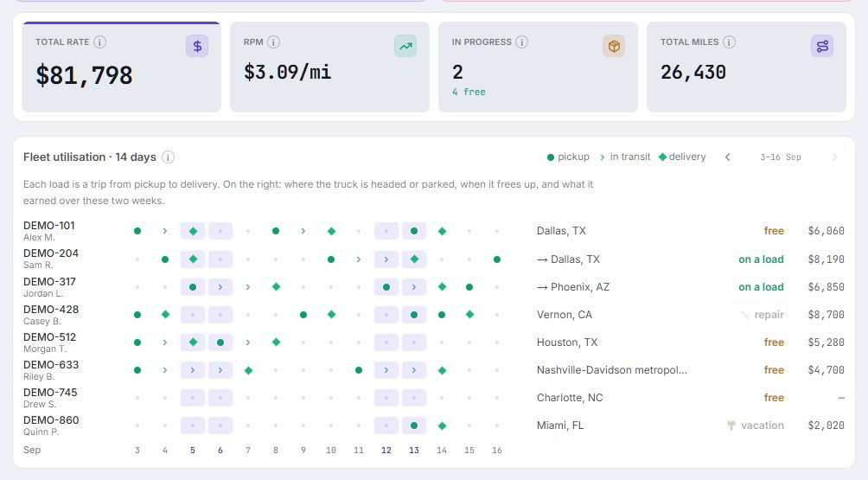Click the highlighted date 5 on timeline axis
Viewport: 868px width, 480px height.
(193, 450)
